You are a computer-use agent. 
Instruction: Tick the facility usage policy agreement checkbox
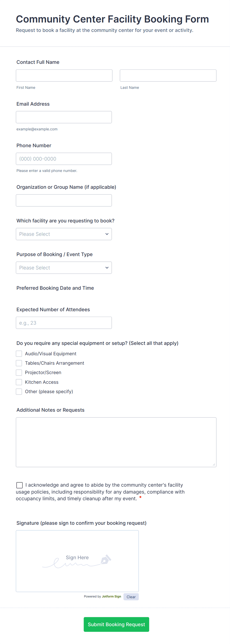coord(20,485)
